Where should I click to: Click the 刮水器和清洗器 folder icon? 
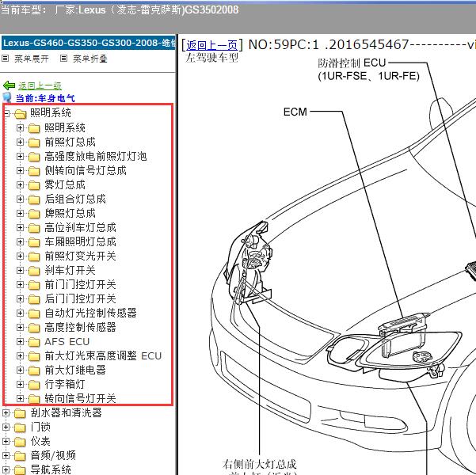tap(20, 413)
